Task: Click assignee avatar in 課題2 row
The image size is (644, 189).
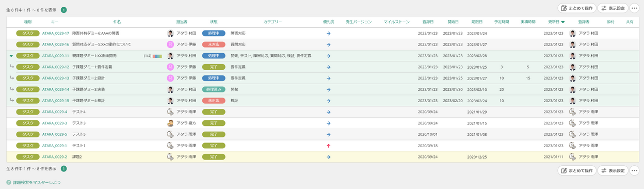Action: coord(170,157)
